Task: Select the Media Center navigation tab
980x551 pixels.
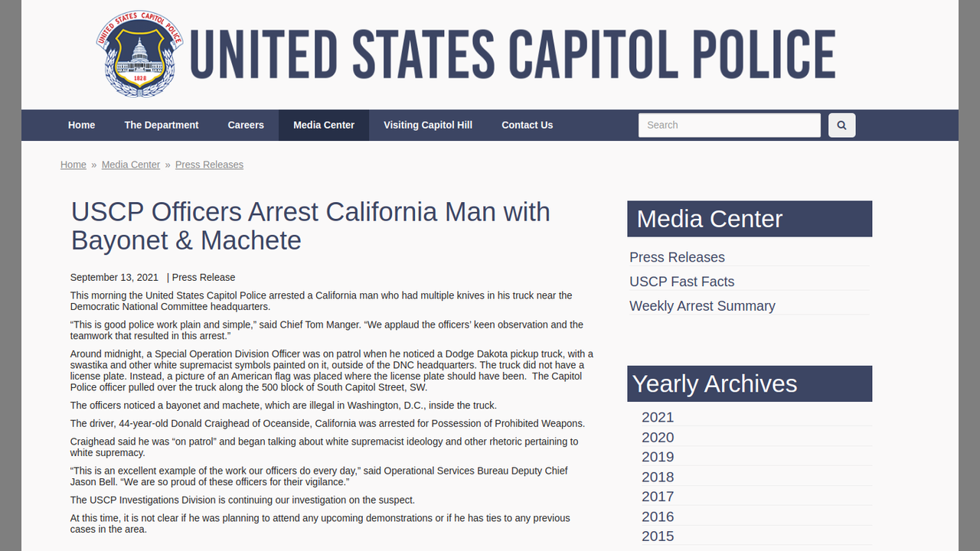Action: (x=324, y=126)
